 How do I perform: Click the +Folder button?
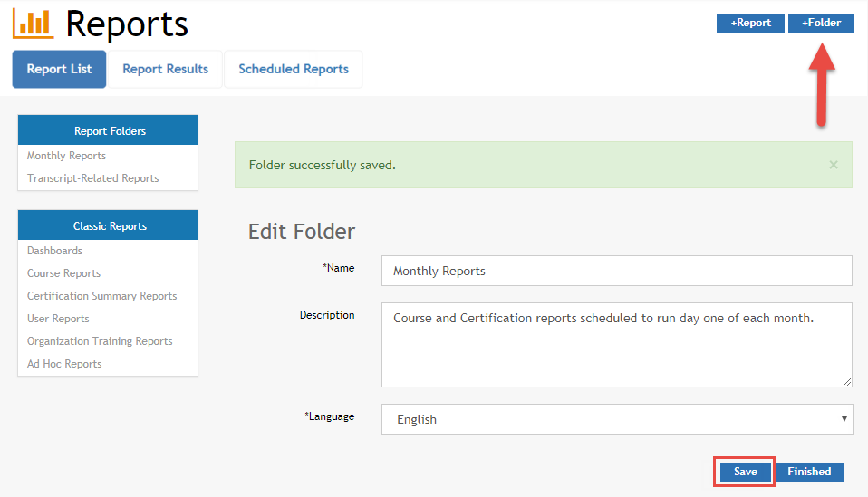pos(821,23)
